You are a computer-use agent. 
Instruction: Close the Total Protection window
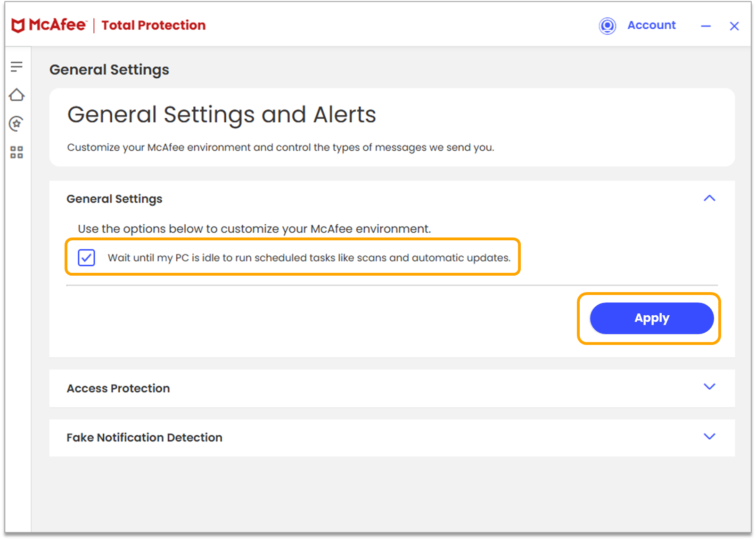click(x=734, y=26)
